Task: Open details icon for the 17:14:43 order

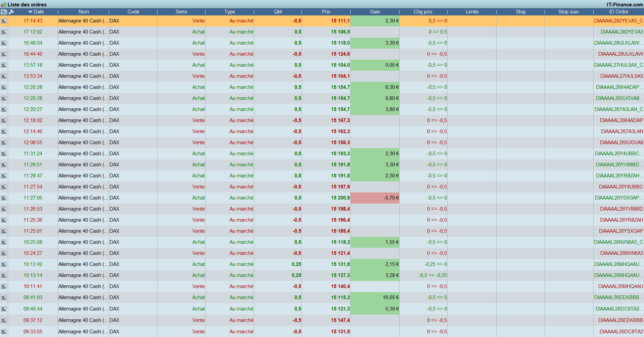Action: [4, 21]
